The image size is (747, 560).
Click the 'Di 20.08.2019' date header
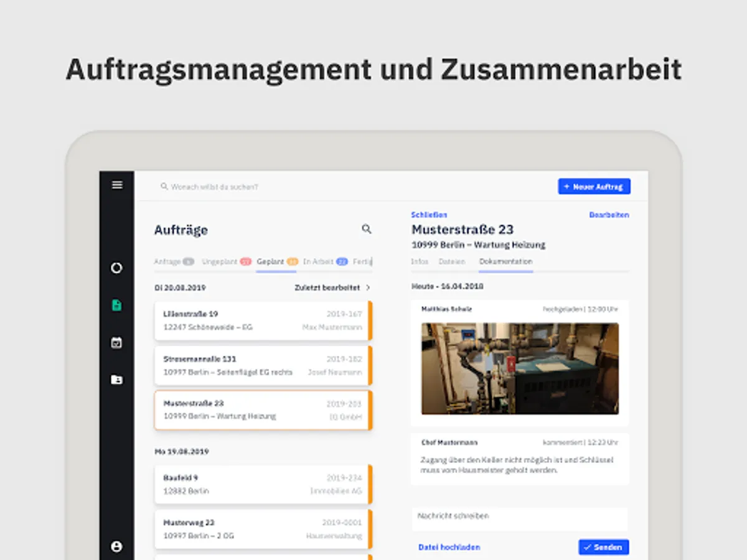[181, 288]
